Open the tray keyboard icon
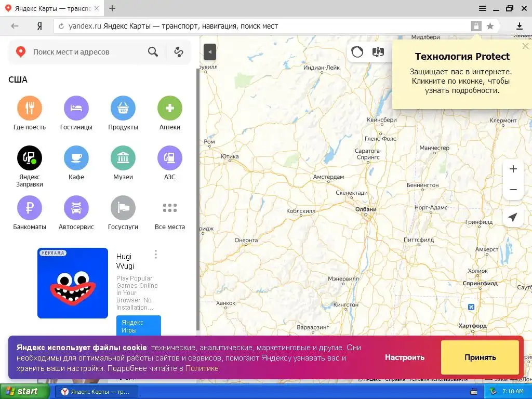The width and height of the screenshot is (532, 399). pyautogui.click(x=474, y=392)
